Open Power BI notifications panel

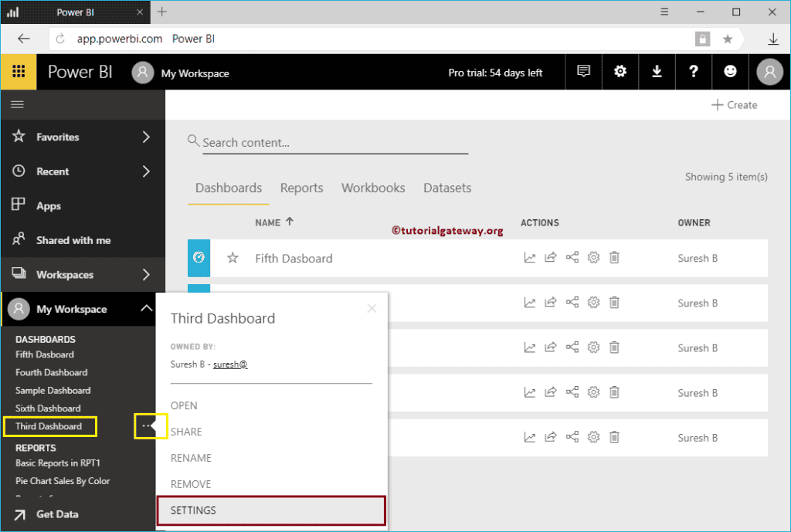coord(583,71)
